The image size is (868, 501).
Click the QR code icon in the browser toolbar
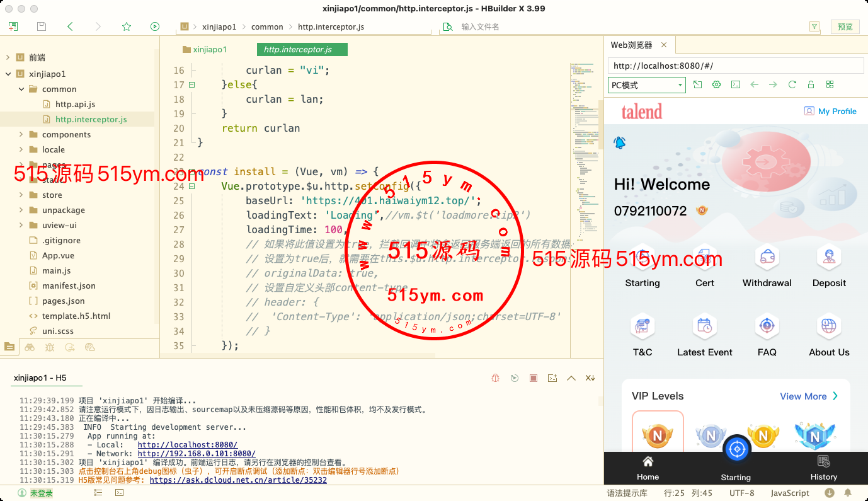pos(830,84)
